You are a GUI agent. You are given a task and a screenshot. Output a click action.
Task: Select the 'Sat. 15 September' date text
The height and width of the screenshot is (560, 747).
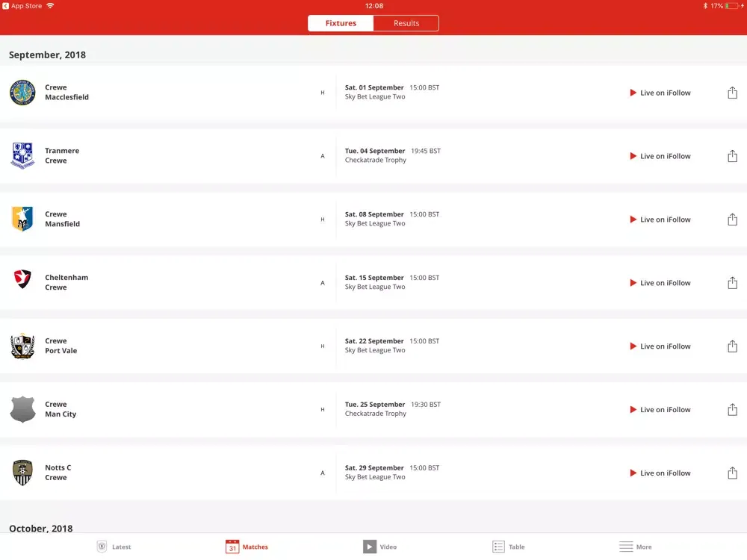point(374,278)
